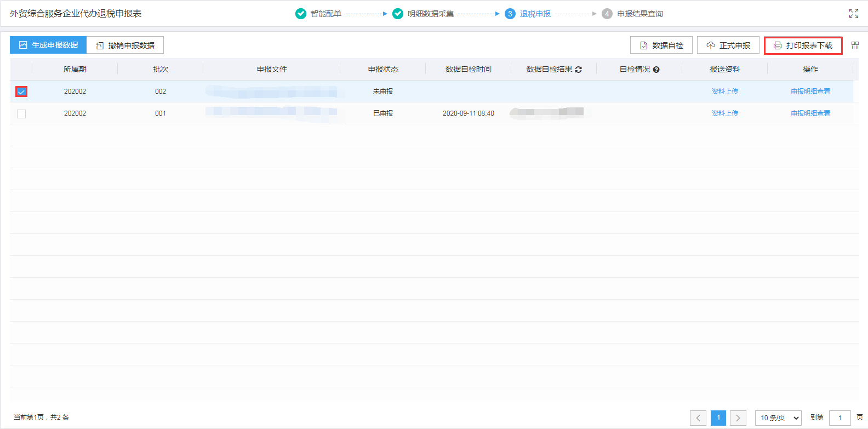Screen dimensions: 868x429
Task: Click the 批次 column header
Action: click(x=161, y=69)
